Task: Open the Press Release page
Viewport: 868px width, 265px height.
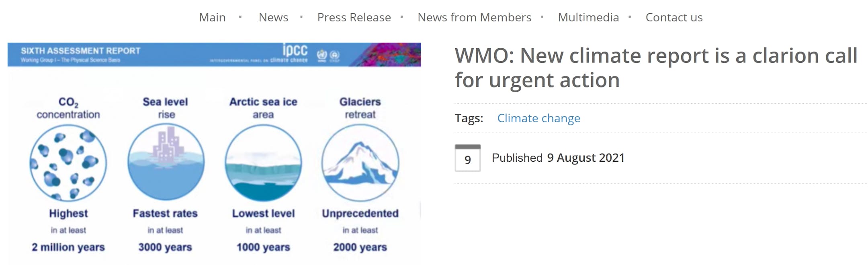Action: [354, 17]
